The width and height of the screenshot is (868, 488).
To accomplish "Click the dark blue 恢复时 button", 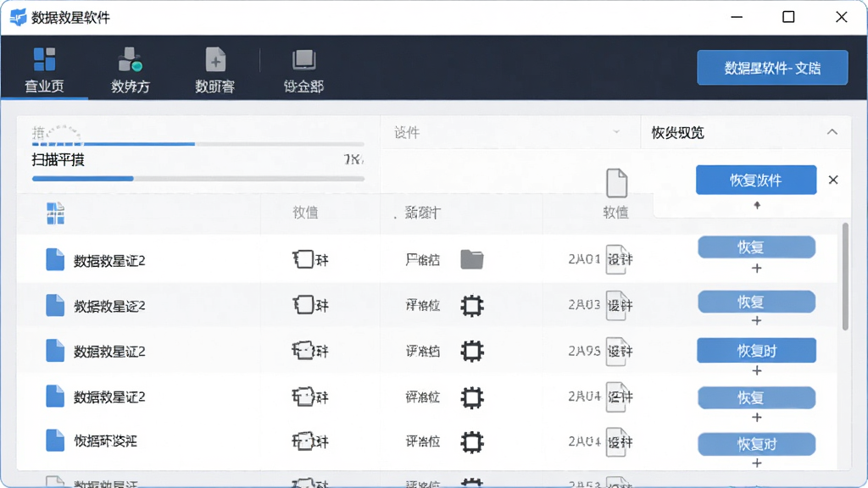I will pyautogui.click(x=756, y=350).
